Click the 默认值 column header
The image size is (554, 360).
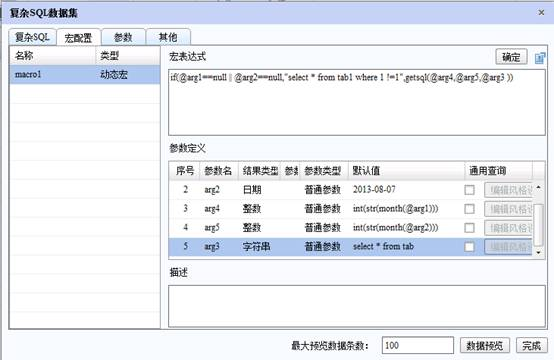[406, 171]
